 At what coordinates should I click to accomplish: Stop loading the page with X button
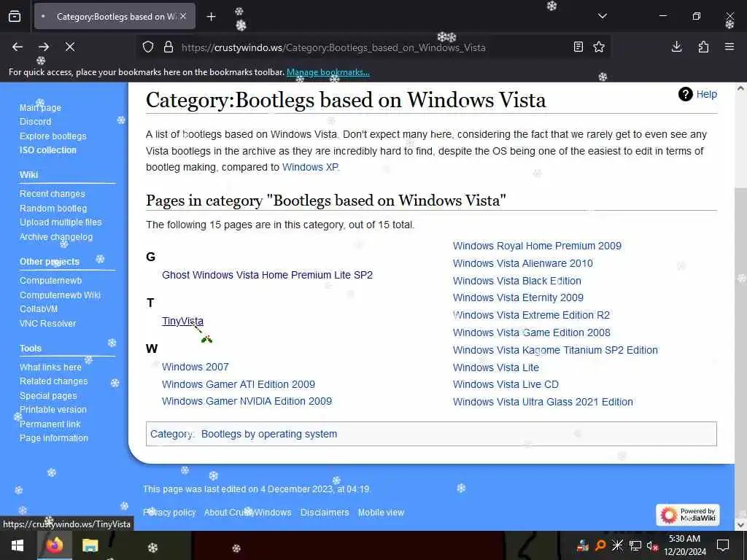tap(70, 47)
